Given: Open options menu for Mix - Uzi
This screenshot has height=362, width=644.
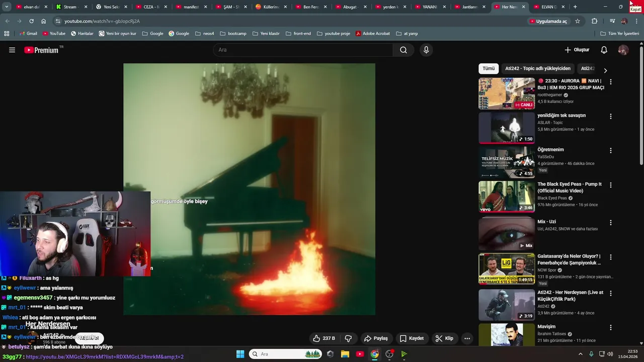Looking at the screenshot, I should [611, 222].
